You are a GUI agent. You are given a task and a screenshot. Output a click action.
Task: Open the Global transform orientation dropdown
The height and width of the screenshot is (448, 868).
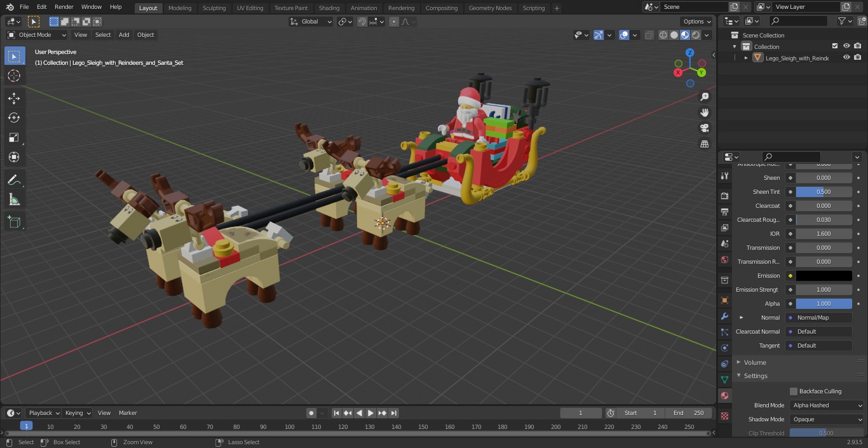tap(311, 22)
